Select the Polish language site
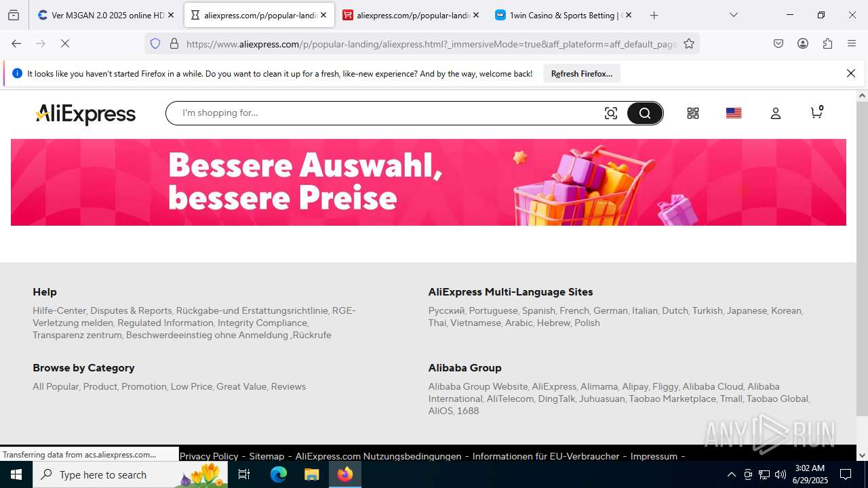Viewport: 868px width, 488px height. (x=587, y=323)
